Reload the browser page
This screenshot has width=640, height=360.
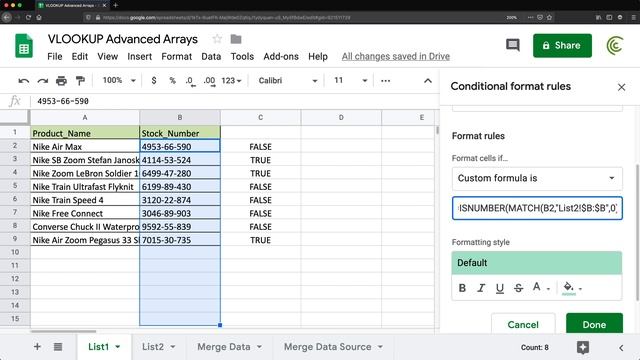28,17
